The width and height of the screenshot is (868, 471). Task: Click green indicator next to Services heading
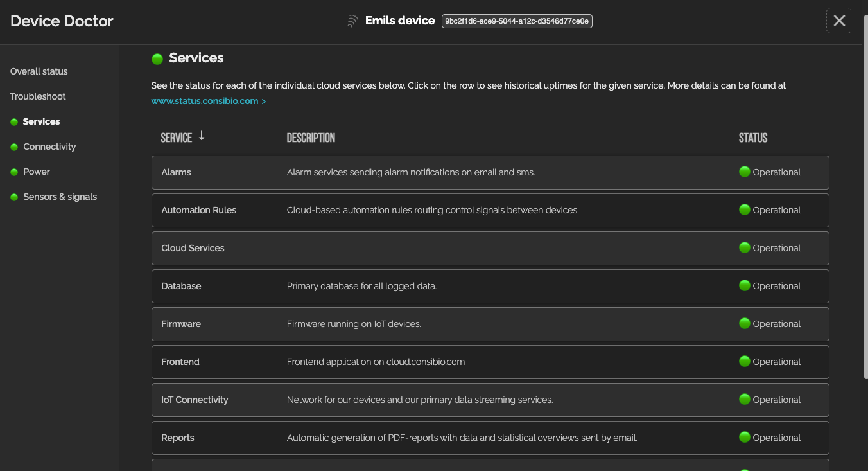[157, 59]
